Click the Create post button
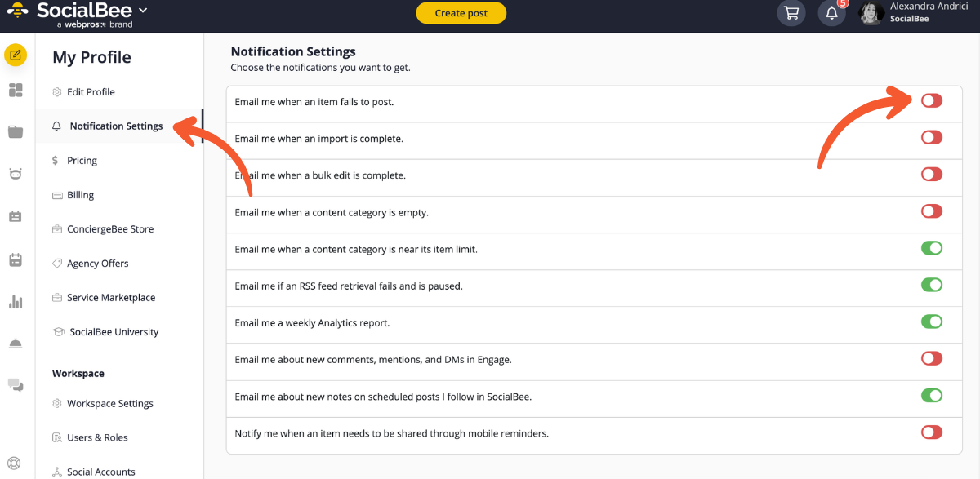The width and height of the screenshot is (980, 479). click(461, 13)
